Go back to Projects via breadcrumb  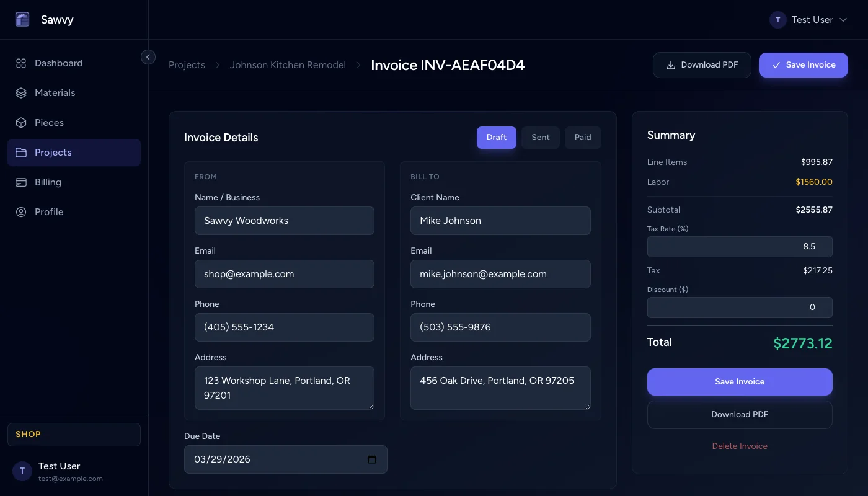pos(187,64)
